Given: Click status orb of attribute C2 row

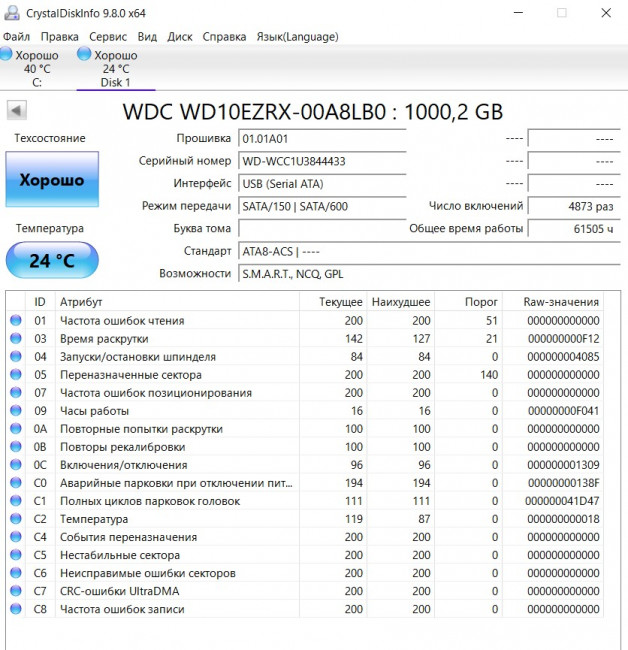Looking at the screenshot, I should [16, 519].
